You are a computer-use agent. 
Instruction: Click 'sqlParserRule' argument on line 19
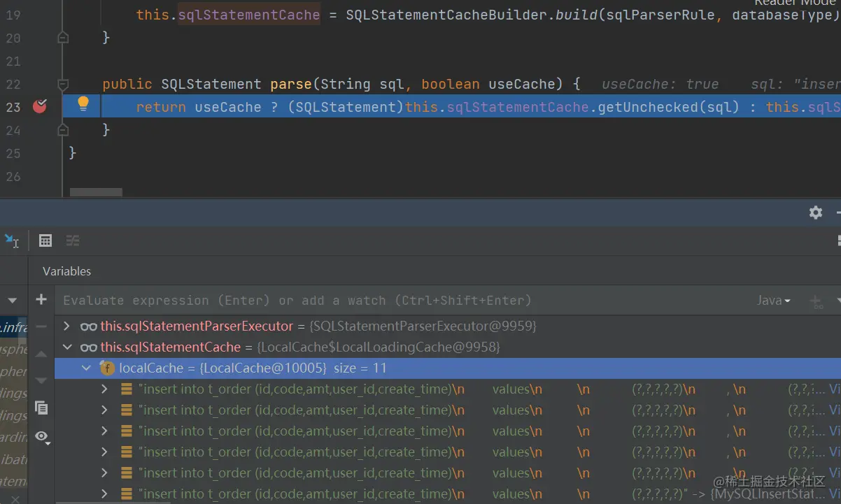[660, 15]
